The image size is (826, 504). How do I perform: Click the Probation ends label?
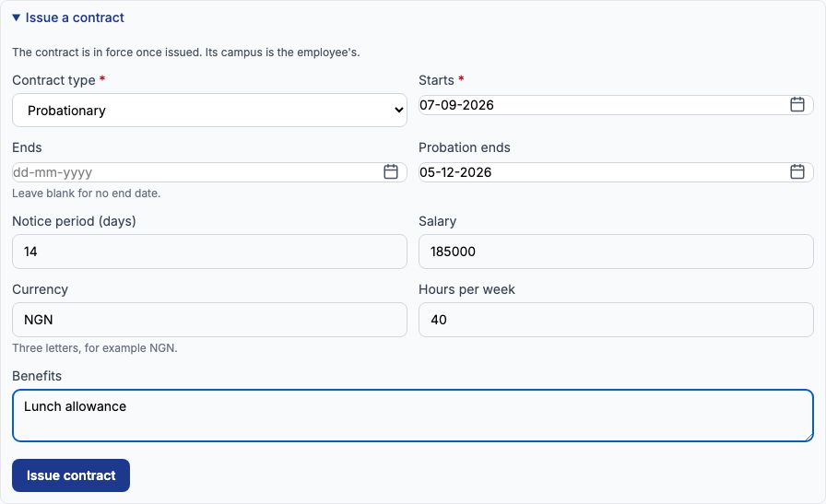tap(465, 147)
